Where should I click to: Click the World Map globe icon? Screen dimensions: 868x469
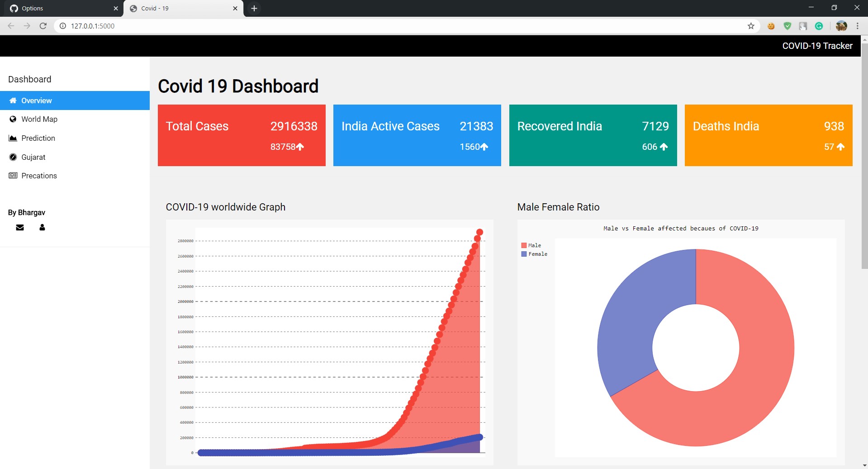click(x=13, y=119)
